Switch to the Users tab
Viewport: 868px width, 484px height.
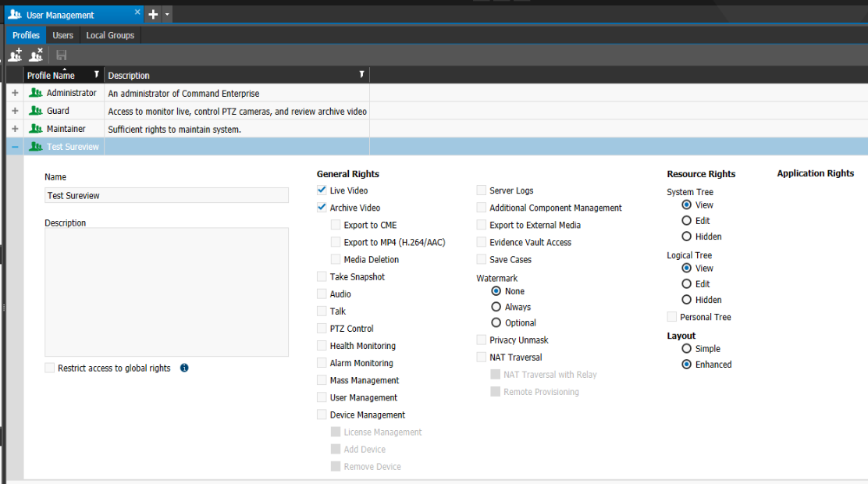62,35
